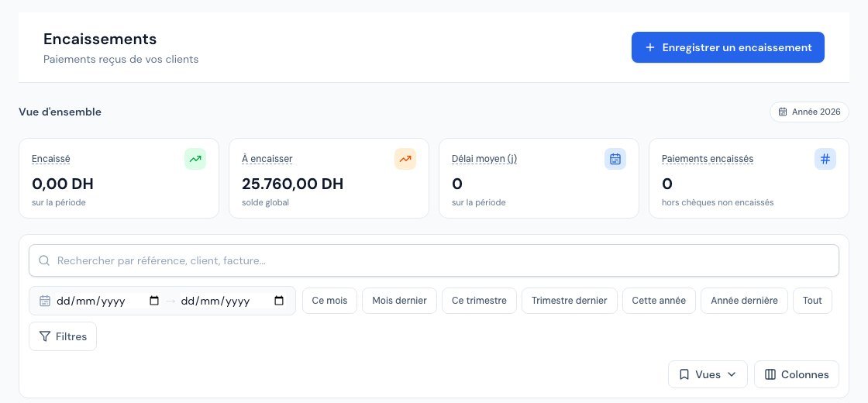The image size is (868, 403).
Task: Open the start date calendar picker icon
Action: pos(154,301)
